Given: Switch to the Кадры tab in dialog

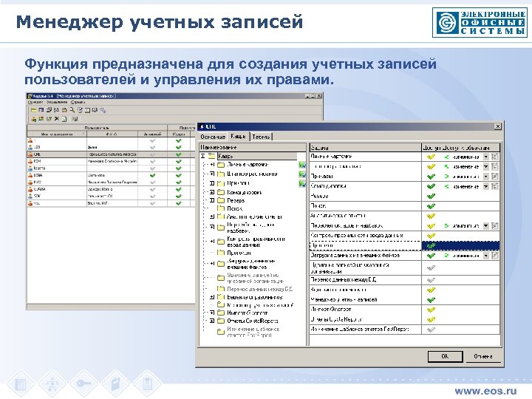Looking at the screenshot, I should click(x=238, y=136).
